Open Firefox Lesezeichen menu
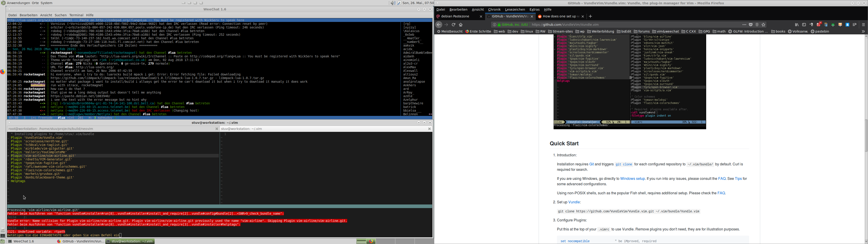The width and height of the screenshot is (868, 244). click(515, 9)
